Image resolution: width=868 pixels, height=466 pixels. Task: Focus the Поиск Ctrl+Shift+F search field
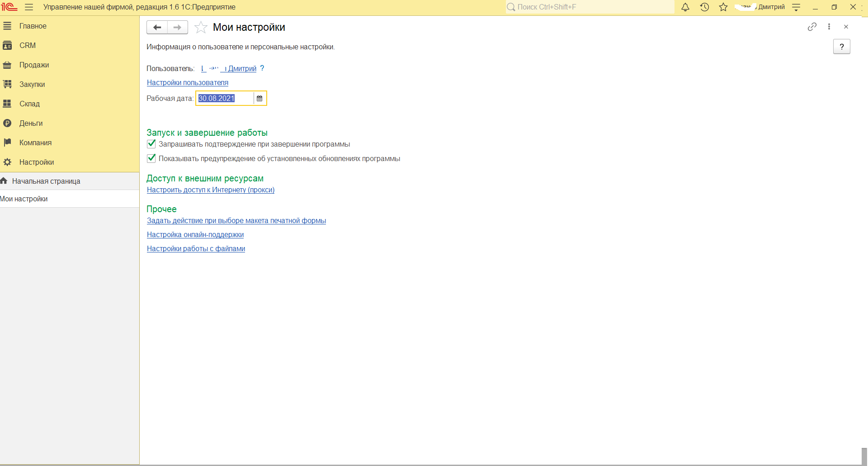(x=590, y=7)
